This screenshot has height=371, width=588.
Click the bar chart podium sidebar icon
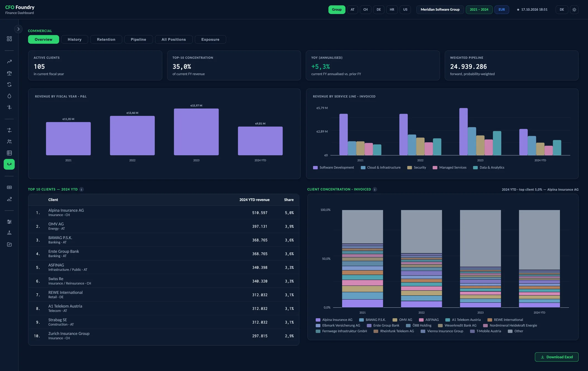point(9,233)
